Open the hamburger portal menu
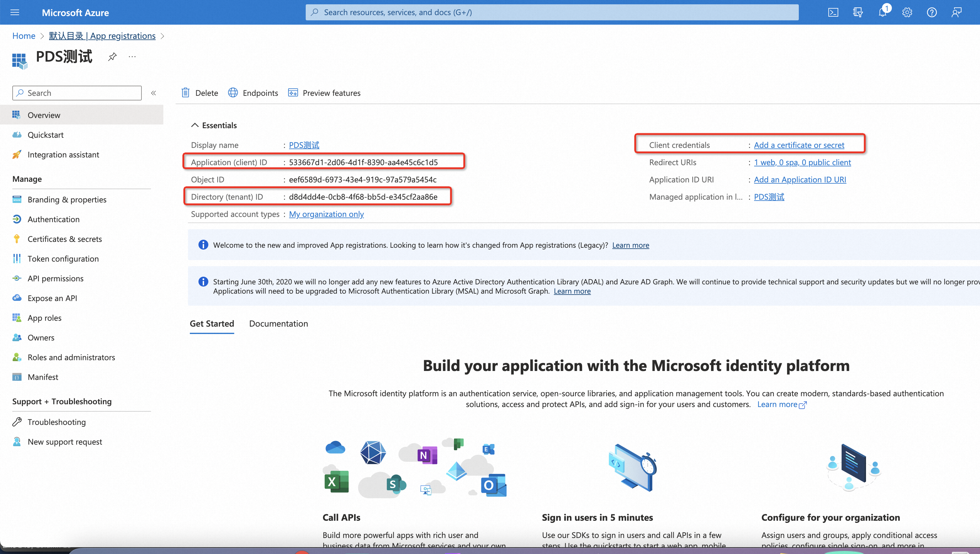Viewport: 980px width, 554px height. pos(15,13)
